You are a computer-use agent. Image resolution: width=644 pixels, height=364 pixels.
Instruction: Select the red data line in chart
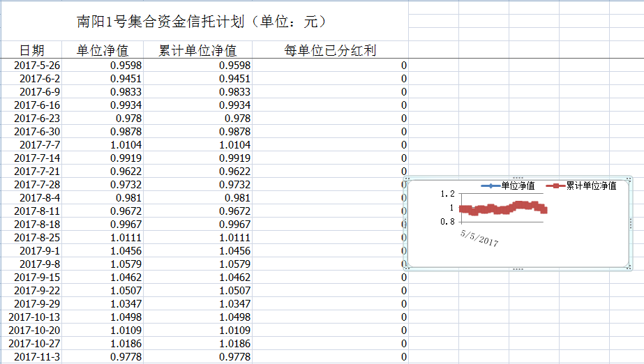tap(502, 208)
